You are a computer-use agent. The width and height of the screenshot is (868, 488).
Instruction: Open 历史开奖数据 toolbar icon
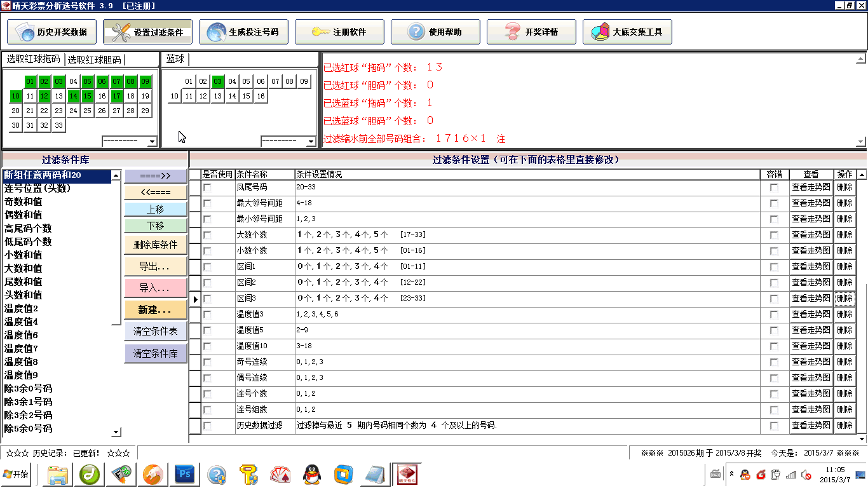pos(26,32)
